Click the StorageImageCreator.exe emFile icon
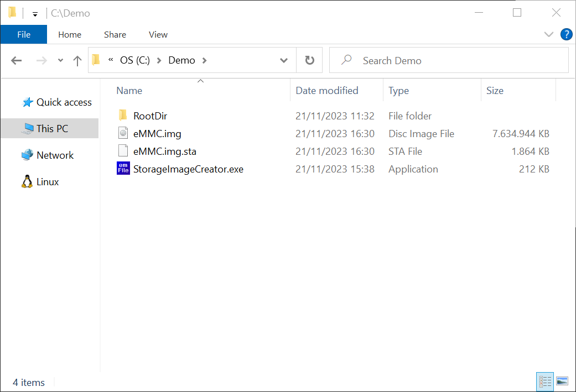 click(x=123, y=169)
